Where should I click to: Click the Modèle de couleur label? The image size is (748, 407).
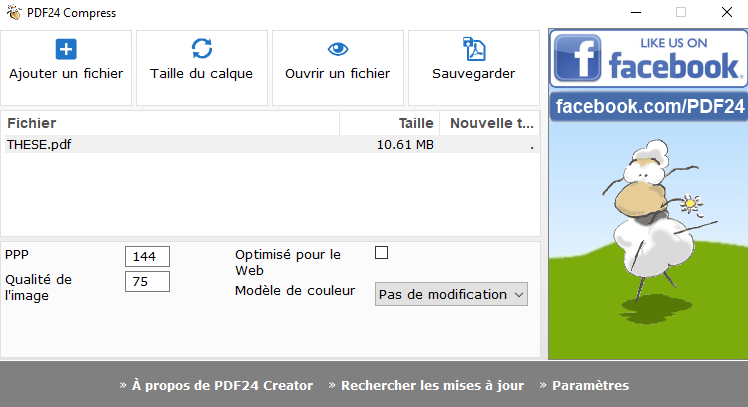(x=295, y=291)
